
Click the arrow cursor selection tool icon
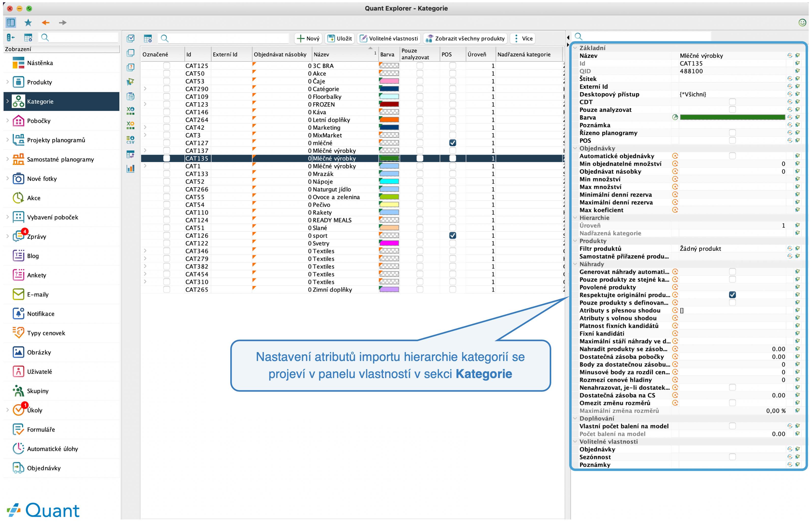pyautogui.click(x=130, y=82)
